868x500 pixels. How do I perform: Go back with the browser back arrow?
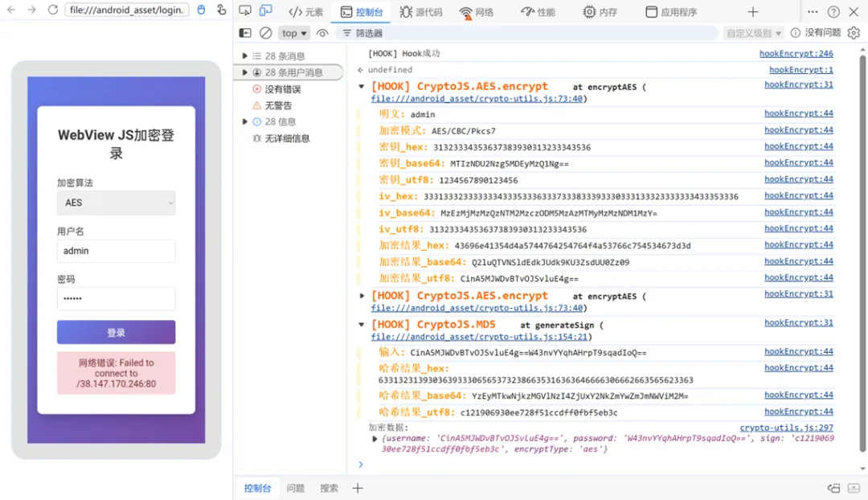pyautogui.click(x=11, y=10)
